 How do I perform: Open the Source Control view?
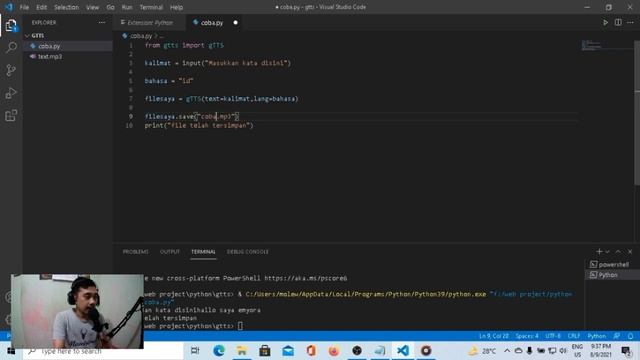coord(11,70)
